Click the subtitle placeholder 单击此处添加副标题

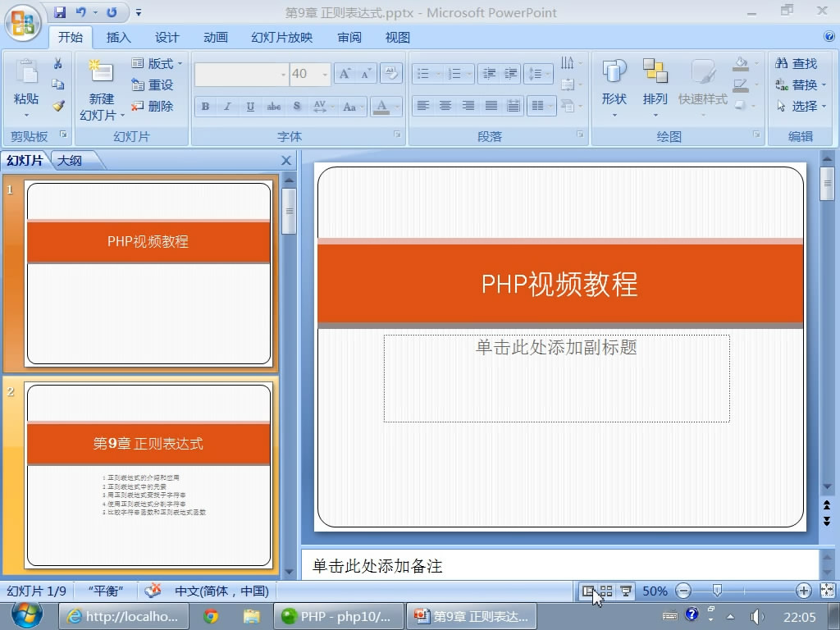pos(556,378)
